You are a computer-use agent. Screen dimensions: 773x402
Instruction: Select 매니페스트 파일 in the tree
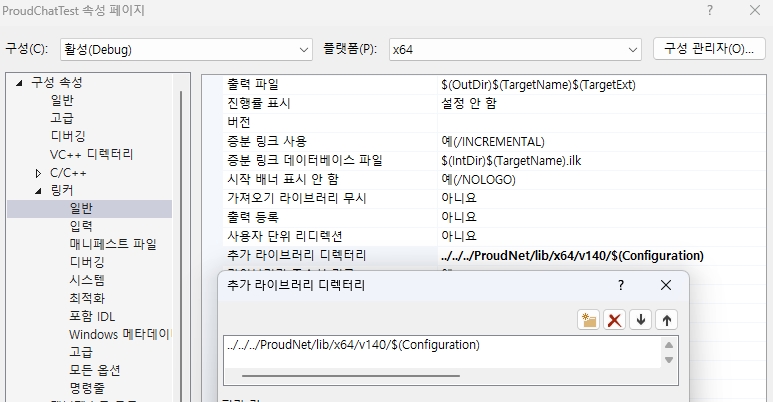[112, 244]
